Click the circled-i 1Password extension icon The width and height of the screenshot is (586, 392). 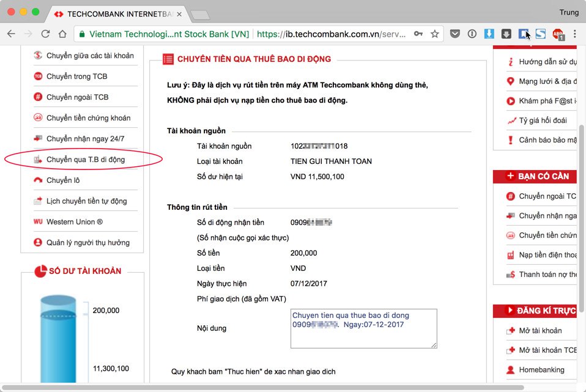coord(472,34)
